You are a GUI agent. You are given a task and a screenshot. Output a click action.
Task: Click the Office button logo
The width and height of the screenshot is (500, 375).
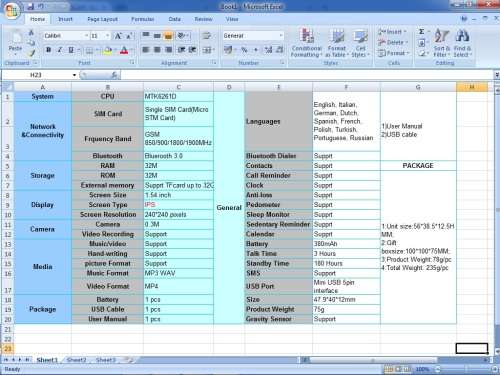point(12,11)
